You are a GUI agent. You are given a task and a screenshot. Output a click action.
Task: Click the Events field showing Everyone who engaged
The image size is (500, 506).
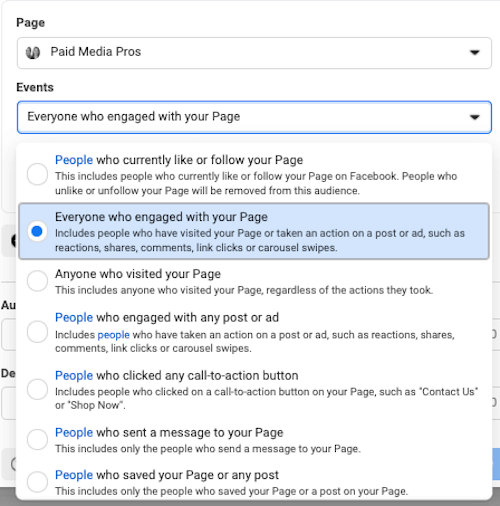click(254, 117)
